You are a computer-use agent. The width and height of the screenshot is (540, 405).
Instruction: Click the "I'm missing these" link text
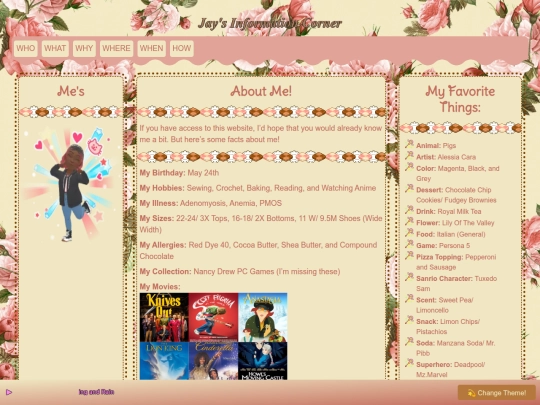click(308, 271)
